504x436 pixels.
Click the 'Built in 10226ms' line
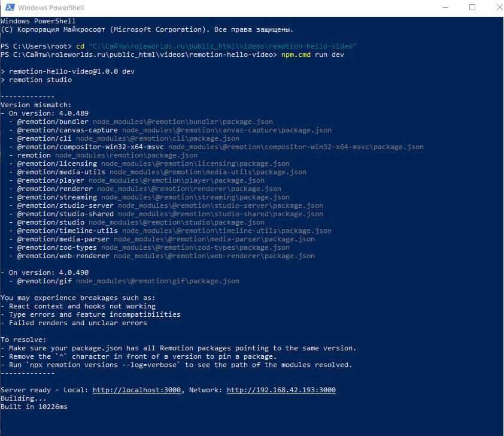point(34,407)
